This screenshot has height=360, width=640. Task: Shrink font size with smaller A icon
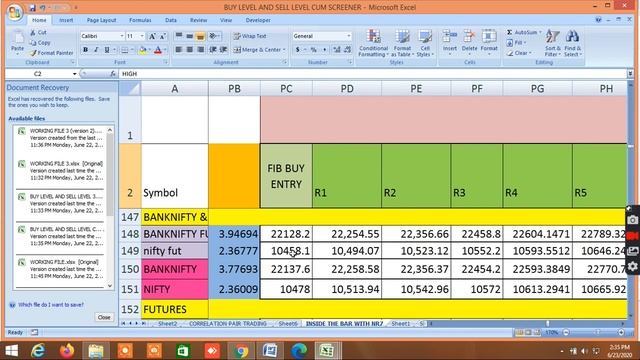point(162,36)
